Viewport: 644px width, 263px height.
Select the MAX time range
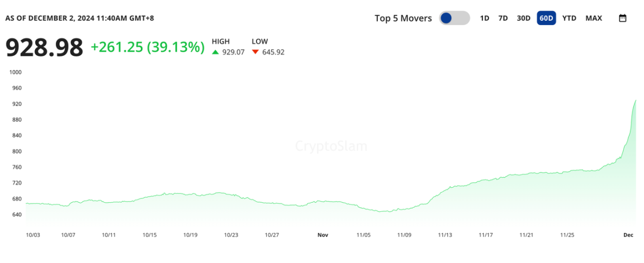click(594, 18)
